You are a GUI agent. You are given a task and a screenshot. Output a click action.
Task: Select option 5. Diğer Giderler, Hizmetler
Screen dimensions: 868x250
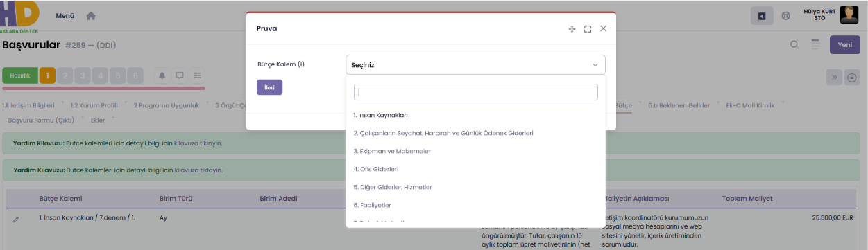point(475,187)
